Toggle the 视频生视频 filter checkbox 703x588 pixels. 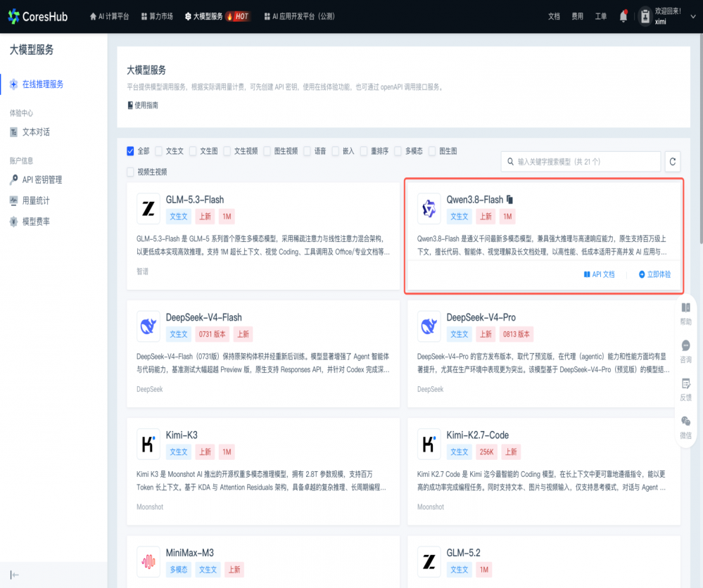[x=130, y=172]
